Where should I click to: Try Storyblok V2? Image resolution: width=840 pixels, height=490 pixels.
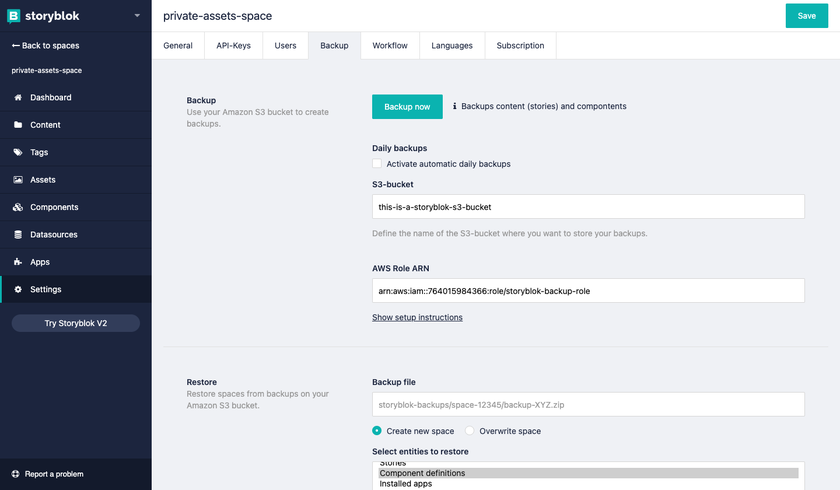(x=76, y=323)
